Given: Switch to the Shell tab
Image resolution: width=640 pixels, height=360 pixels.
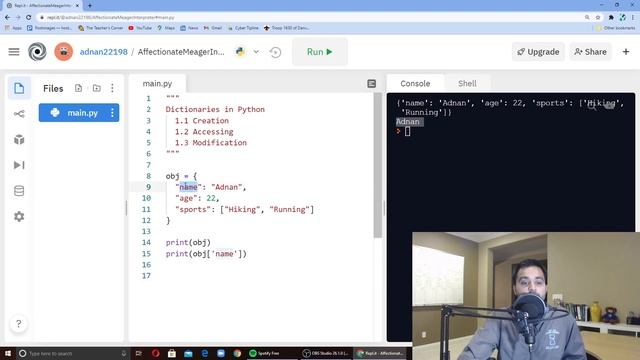Looking at the screenshot, I should click(467, 84).
